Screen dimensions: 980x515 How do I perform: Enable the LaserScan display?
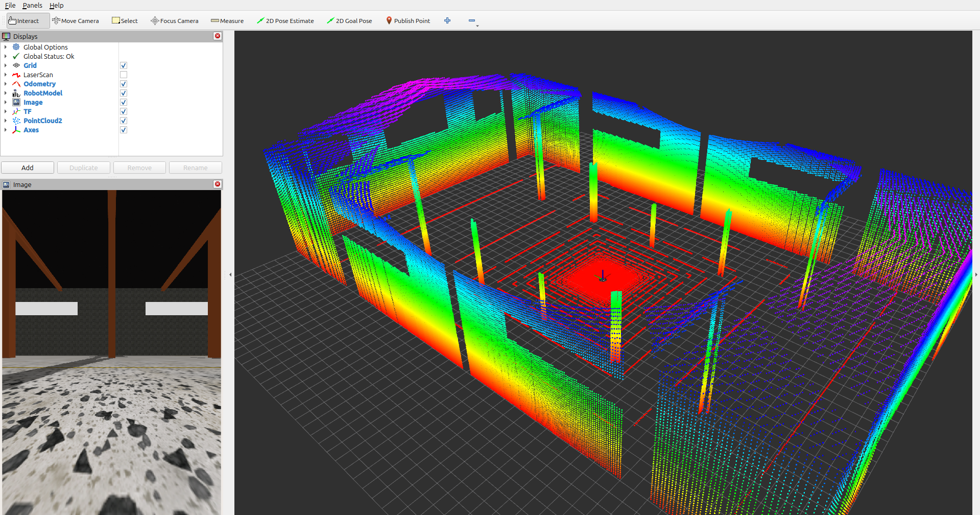(x=123, y=75)
